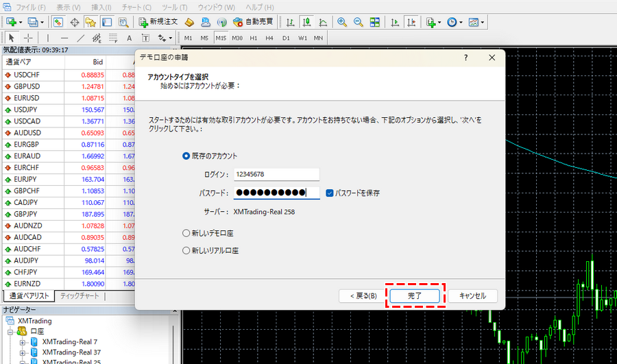The image size is (617, 364).
Task: Switch chart to bar chart icon
Action: (x=291, y=22)
